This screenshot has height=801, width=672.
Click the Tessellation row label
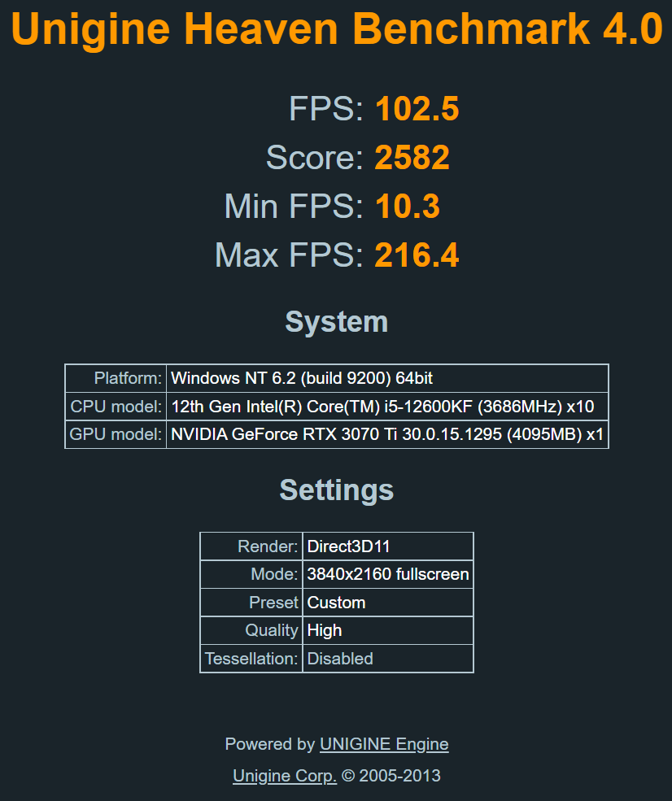click(x=251, y=659)
